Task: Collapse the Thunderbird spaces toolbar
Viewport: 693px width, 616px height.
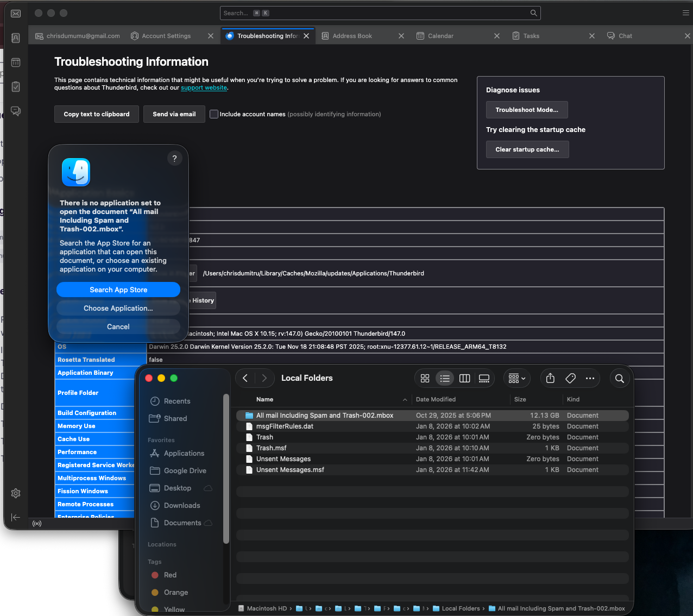Action: pyautogui.click(x=16, y=517)
